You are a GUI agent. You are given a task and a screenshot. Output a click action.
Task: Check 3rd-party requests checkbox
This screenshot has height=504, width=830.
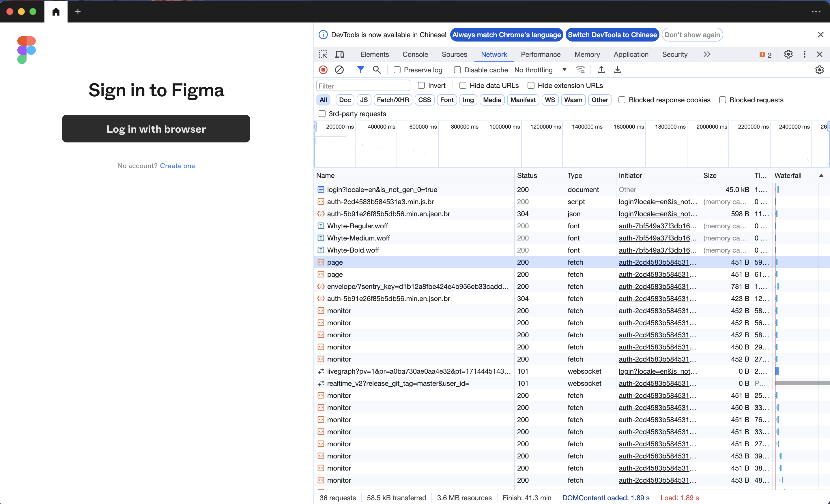(322, 114)
